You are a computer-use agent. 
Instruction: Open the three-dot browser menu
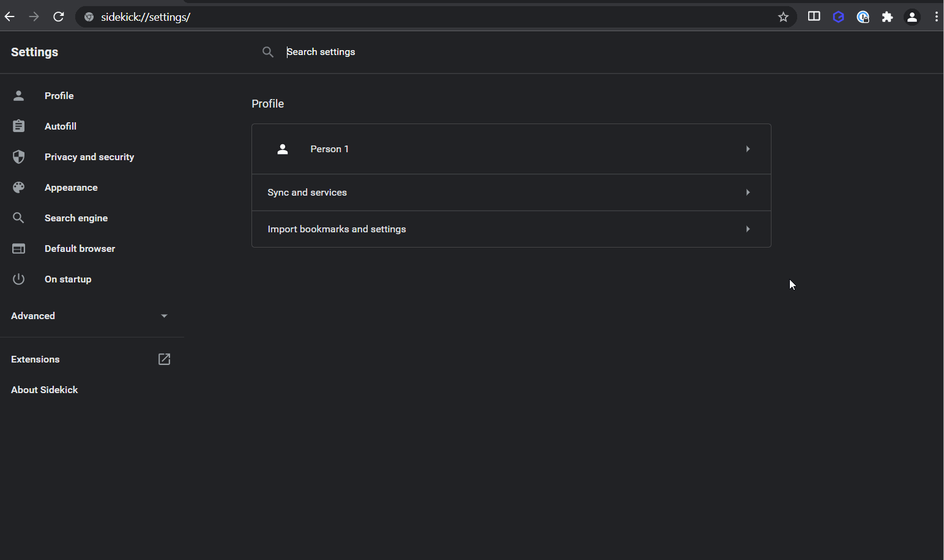tap(936, 17)
